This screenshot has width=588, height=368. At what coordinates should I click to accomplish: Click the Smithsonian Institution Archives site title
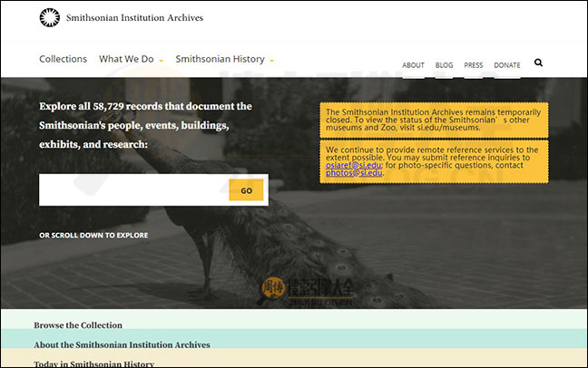(134, 17)
